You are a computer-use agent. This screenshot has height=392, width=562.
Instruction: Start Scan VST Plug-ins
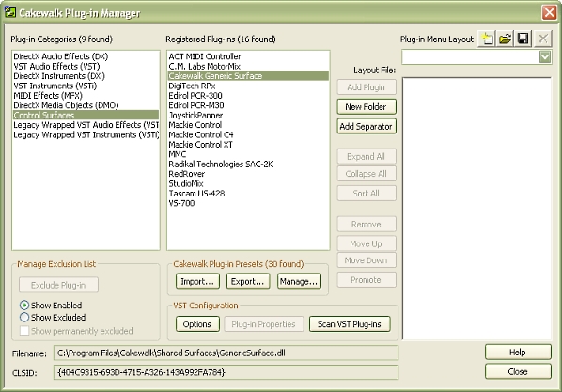pos(350,324)
